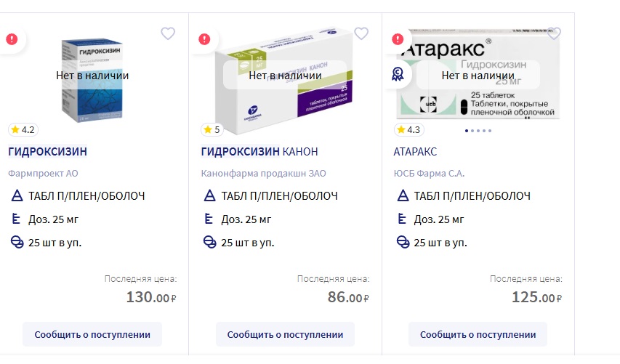Click 4.3 star rating on Атаракс
The height and width of the screenshot is (364, 620).
pos(408,130)
